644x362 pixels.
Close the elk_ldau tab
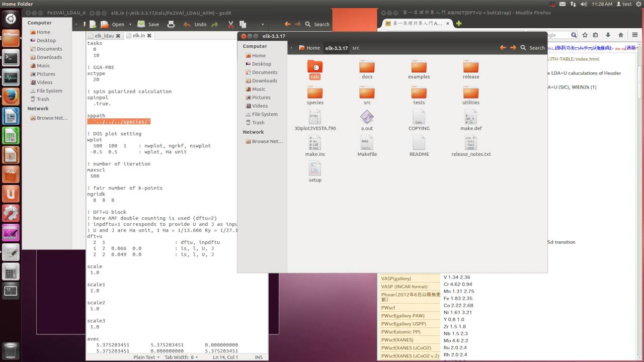(118, 36)
